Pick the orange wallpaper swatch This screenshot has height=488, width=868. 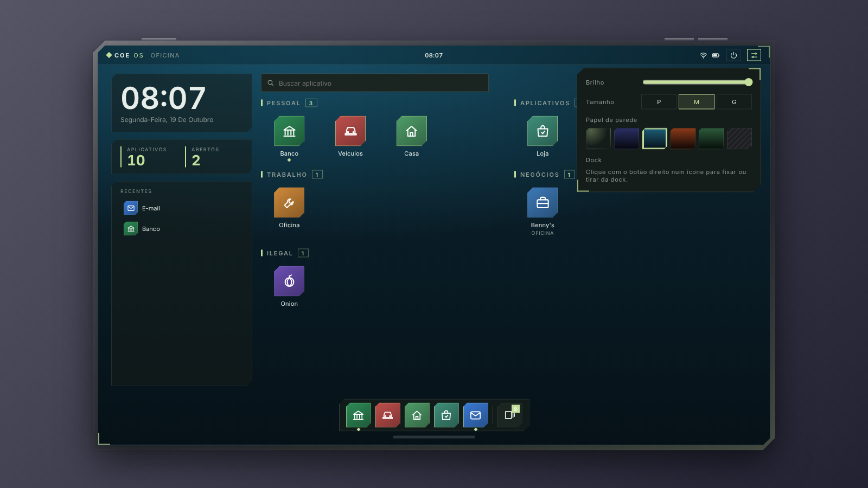[683, 138]
